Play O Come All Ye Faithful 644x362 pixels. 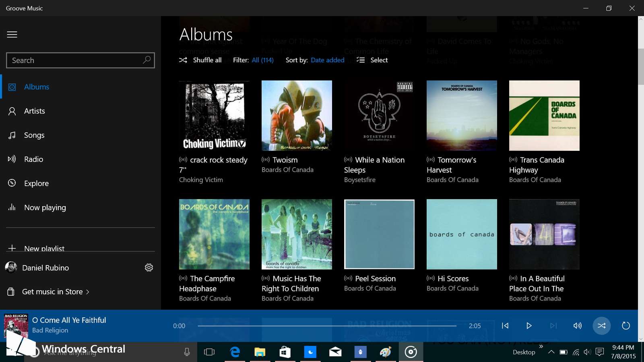coord(529,326)
